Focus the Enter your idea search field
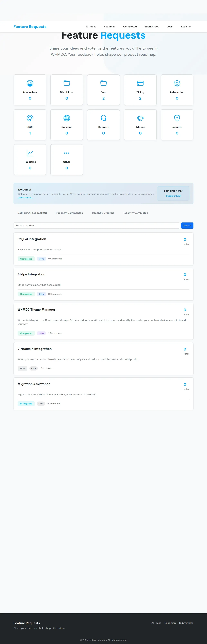Screen dimensions: 207x644 pos(96,226)
